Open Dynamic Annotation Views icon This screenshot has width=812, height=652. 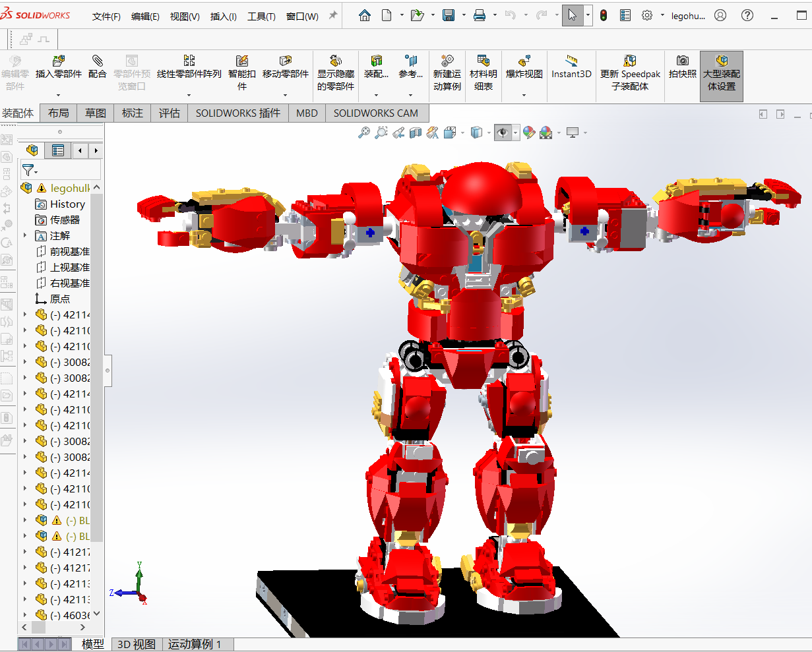click(433, 133)
